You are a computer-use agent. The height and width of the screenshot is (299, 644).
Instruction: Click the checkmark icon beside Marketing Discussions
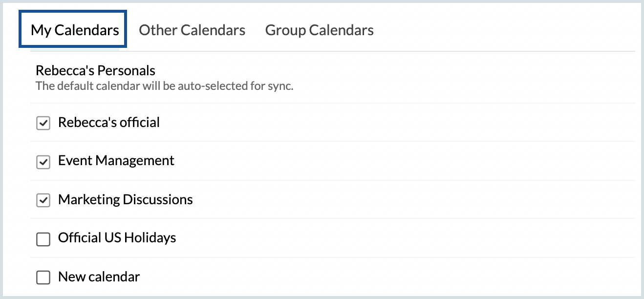click(43, 201)
